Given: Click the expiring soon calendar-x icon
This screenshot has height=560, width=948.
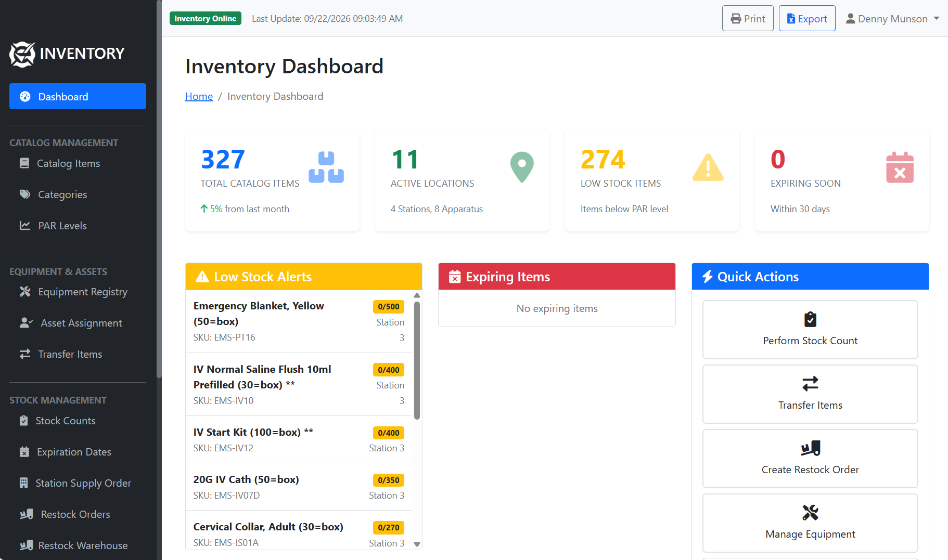Looking at the screenshot, I should 900,167.
